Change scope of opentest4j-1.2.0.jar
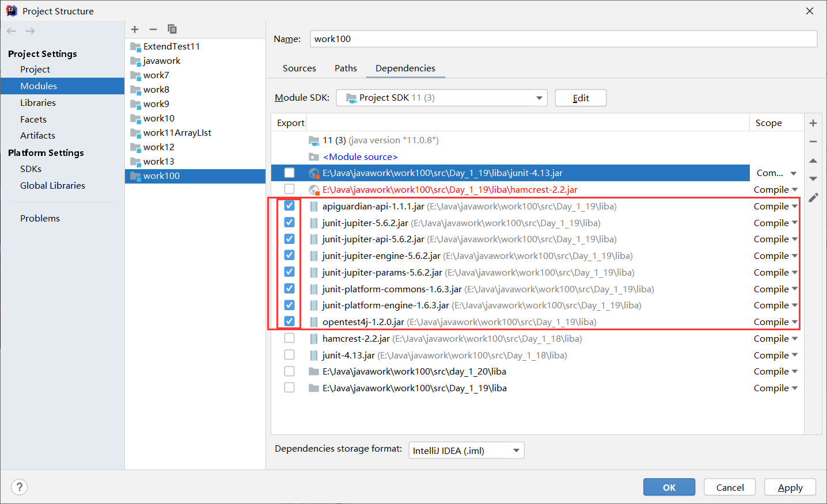827x504 pixels. tap(776, 322)
